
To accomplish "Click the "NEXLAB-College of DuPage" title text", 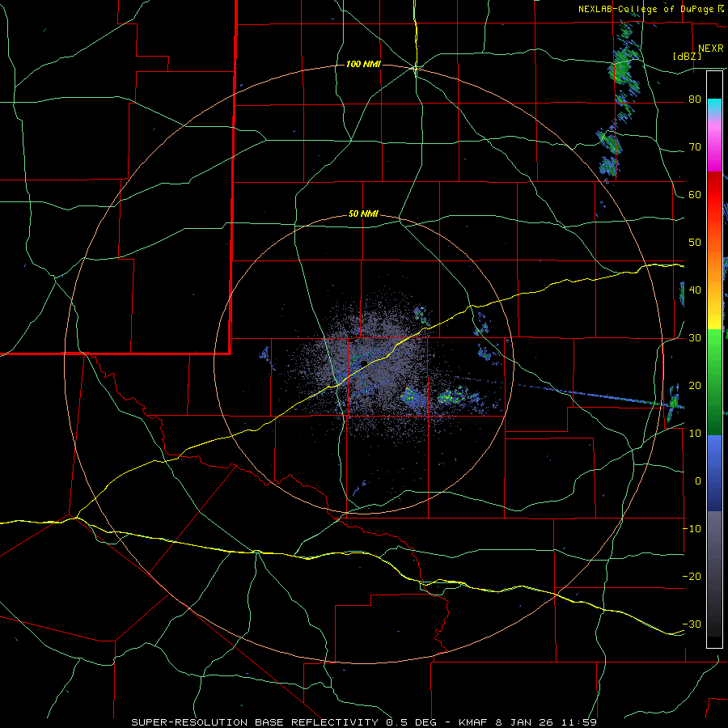I will pyautogui.click(x=645, y=9).
